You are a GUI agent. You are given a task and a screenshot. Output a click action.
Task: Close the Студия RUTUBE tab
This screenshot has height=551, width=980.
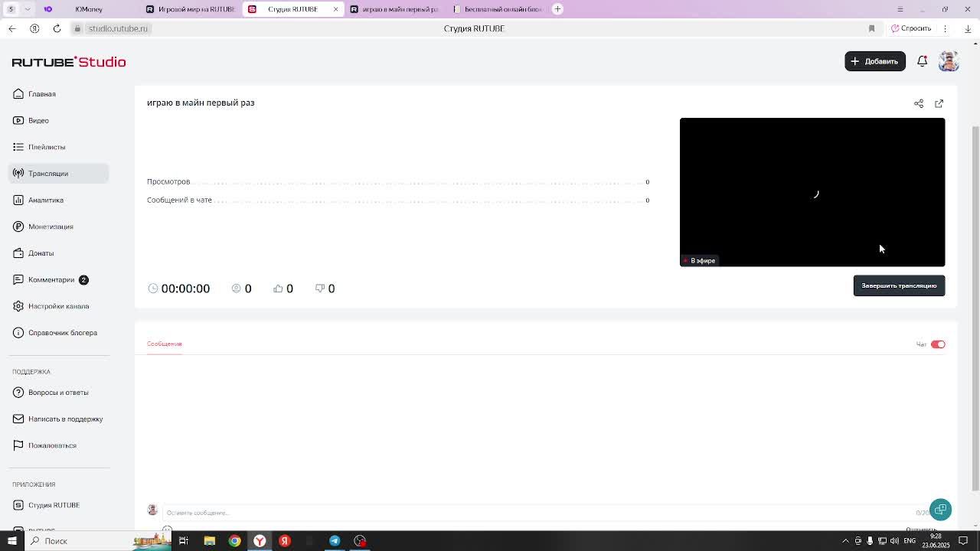point(335,9)
